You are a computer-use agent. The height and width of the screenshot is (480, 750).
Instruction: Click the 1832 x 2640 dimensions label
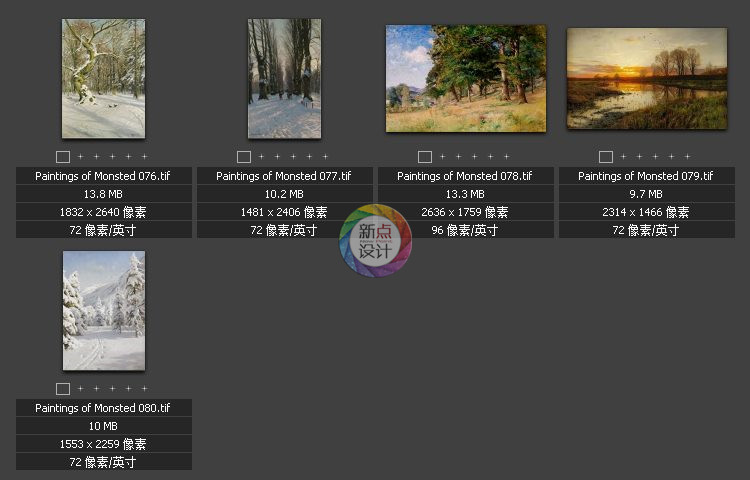(103, 212)
